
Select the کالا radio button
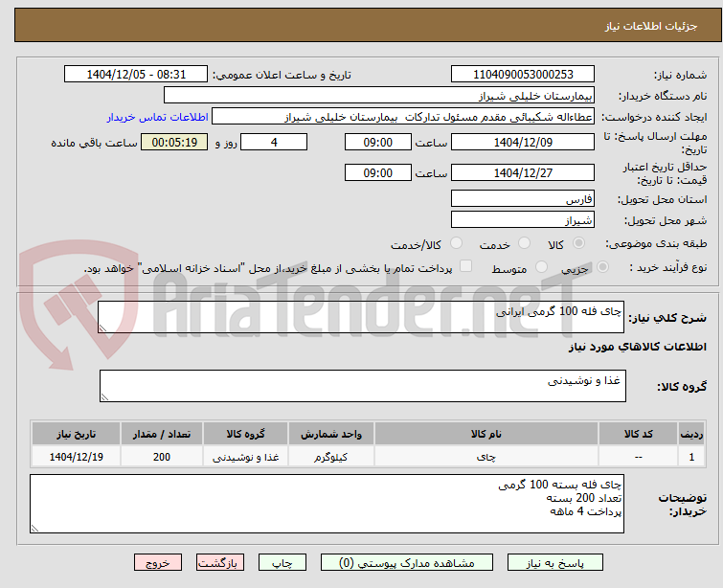(578, 243)
